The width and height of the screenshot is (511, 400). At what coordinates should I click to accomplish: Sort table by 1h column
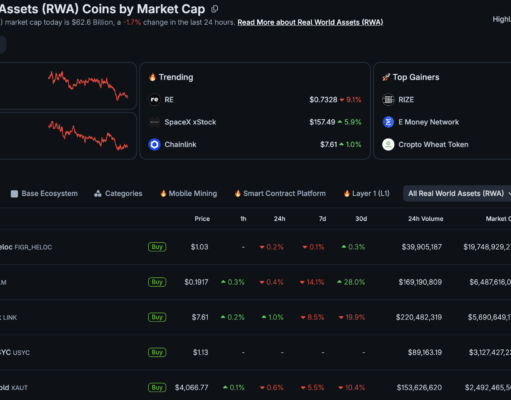243,219
